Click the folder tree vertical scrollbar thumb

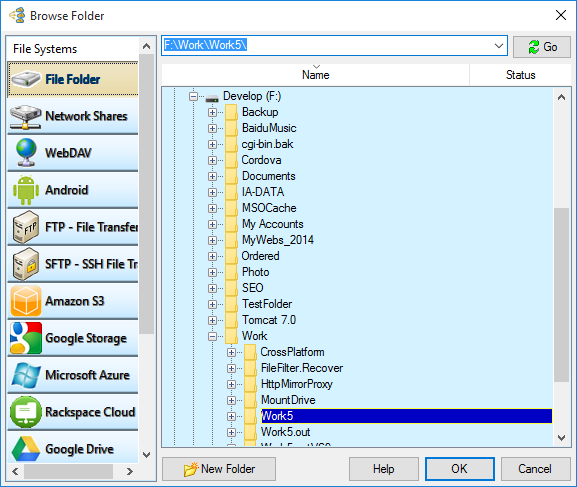pyautogui.click(x=561, y=295)
